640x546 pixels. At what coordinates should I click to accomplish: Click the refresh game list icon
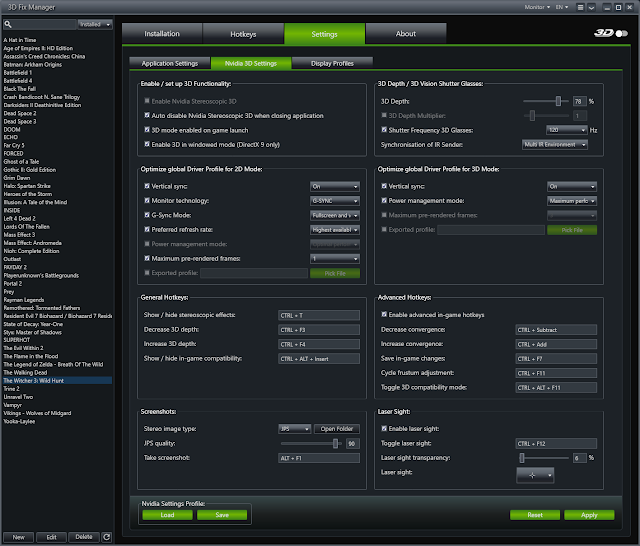107,537
